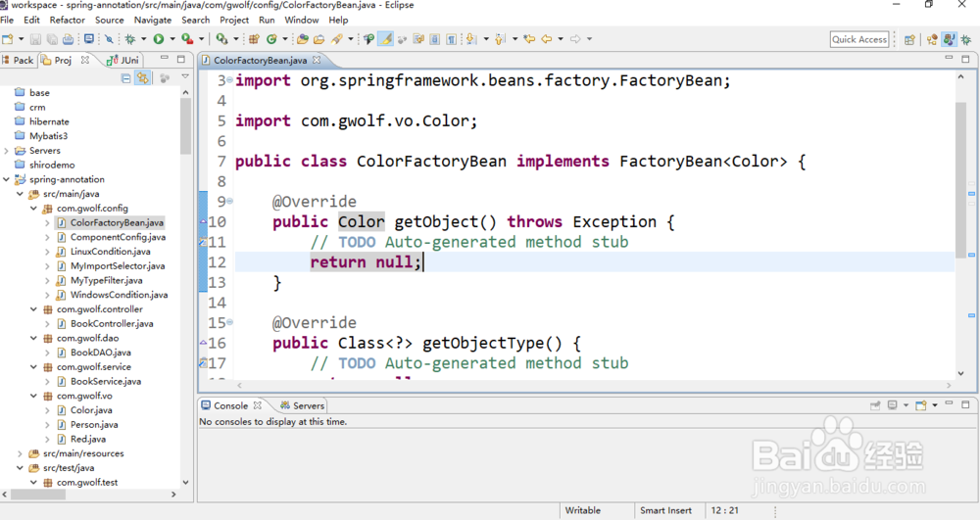This screenshot has height=520, width=980.
Task: Click Open Console icon in Console view
Action: click(920, 405)
